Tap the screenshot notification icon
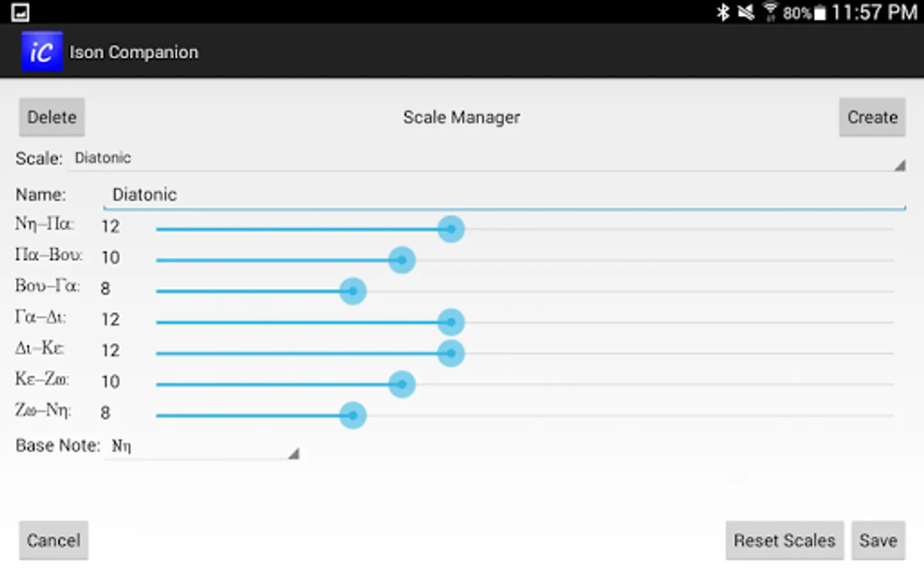Viewport: 924px width, 578px height. tap(21, 12)
